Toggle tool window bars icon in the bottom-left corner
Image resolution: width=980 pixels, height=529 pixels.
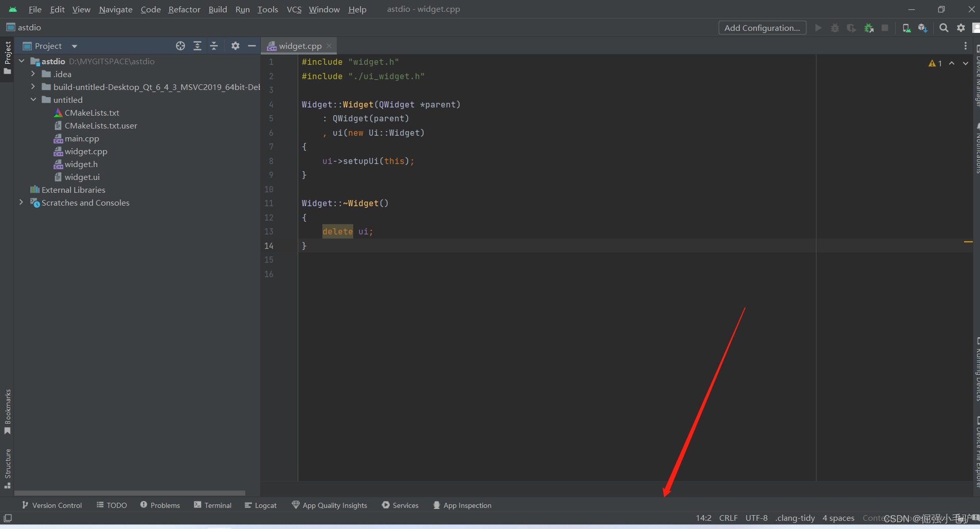coord(8,518)
